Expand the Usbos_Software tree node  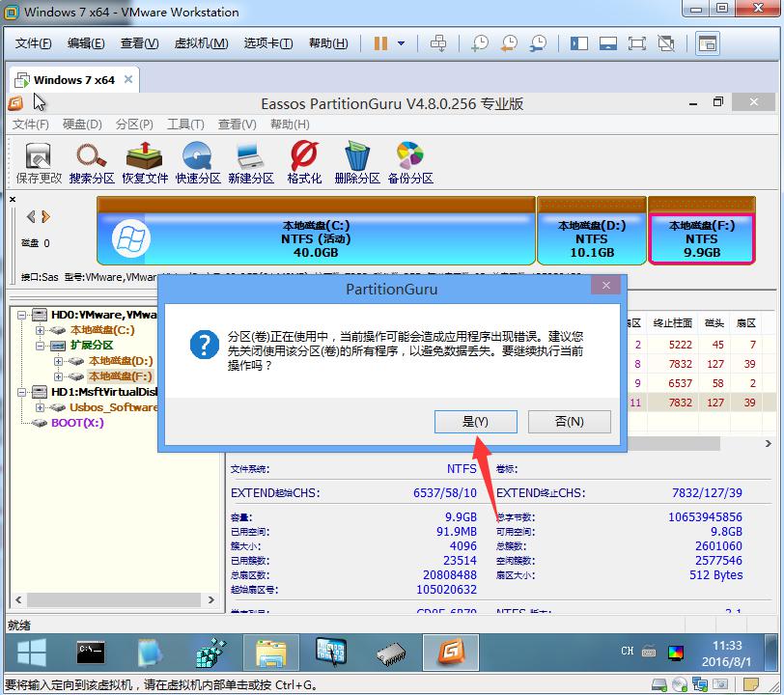(40, 407)
